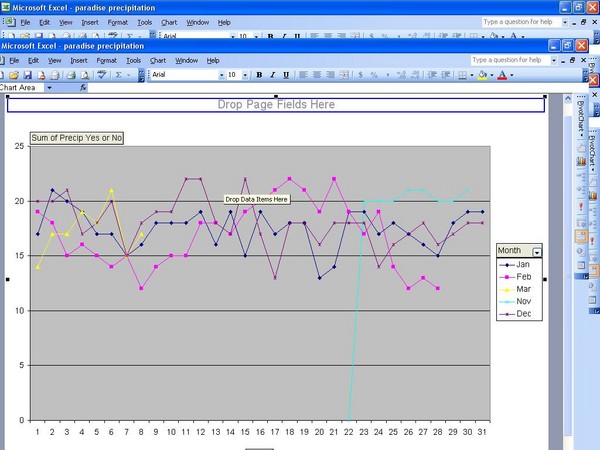Align text left in formatting toolbar
This screenshot has width=600, height=450.
(x=303, y=75)
